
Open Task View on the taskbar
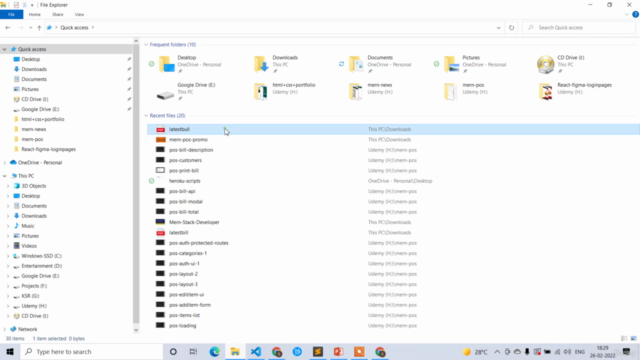(x=193, y=351)
